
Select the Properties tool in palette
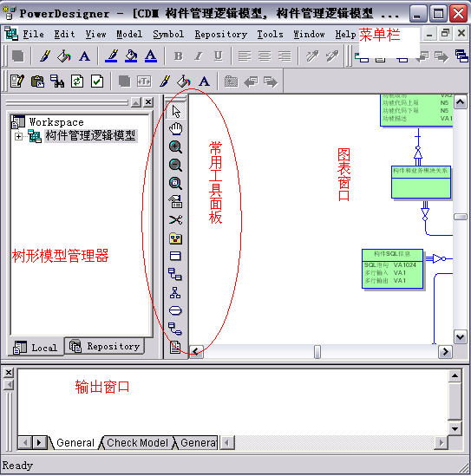(175, 201)
